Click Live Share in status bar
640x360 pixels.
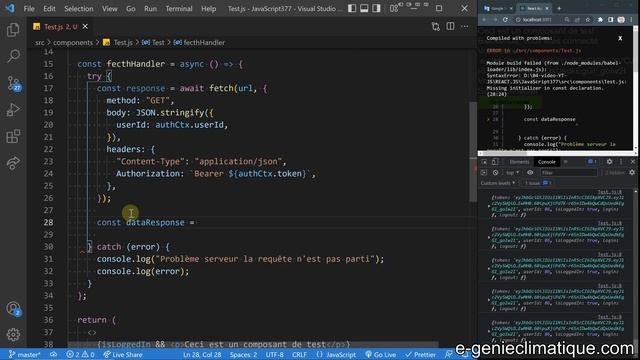tap(123, 355)
